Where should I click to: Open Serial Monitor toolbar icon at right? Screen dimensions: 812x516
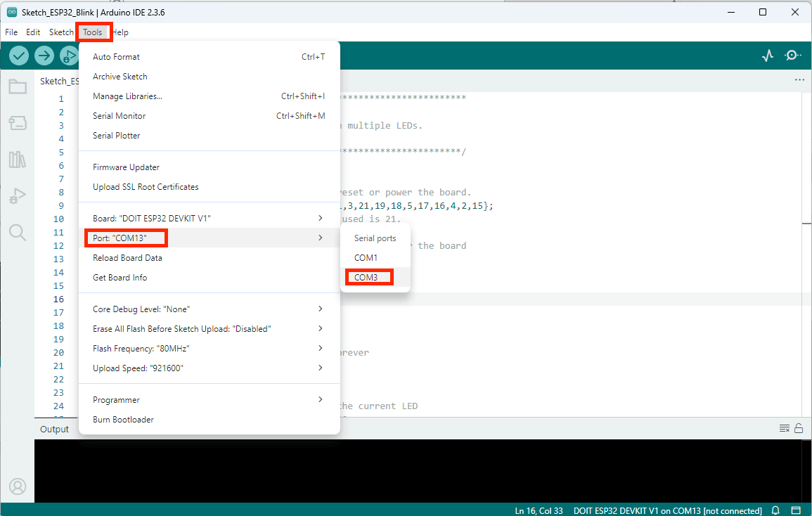[x=792, y=56]
